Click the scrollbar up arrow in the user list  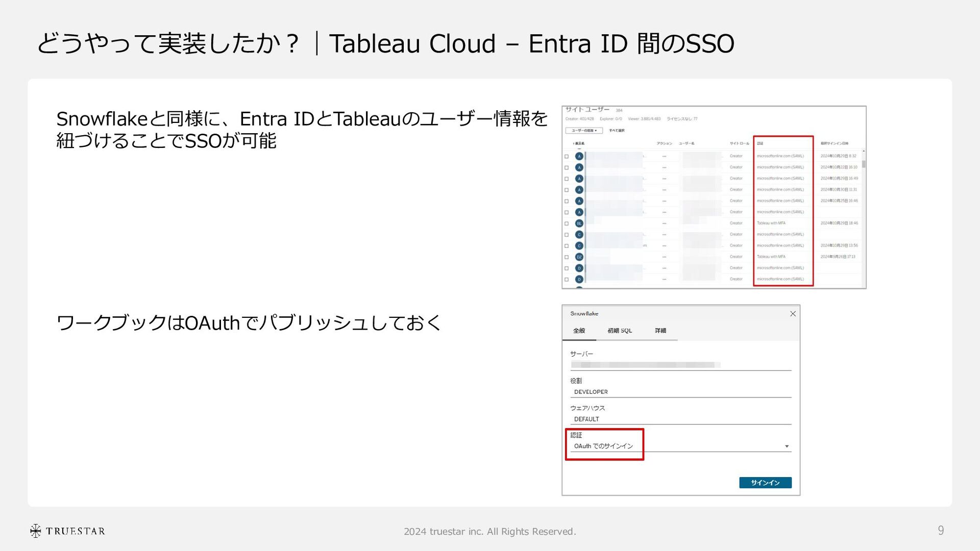coord(864,151)
